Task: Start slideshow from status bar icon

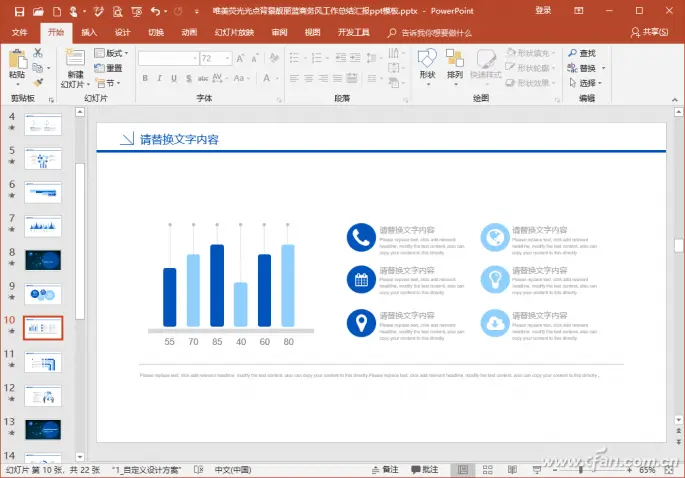Action: tap(535, 469)
